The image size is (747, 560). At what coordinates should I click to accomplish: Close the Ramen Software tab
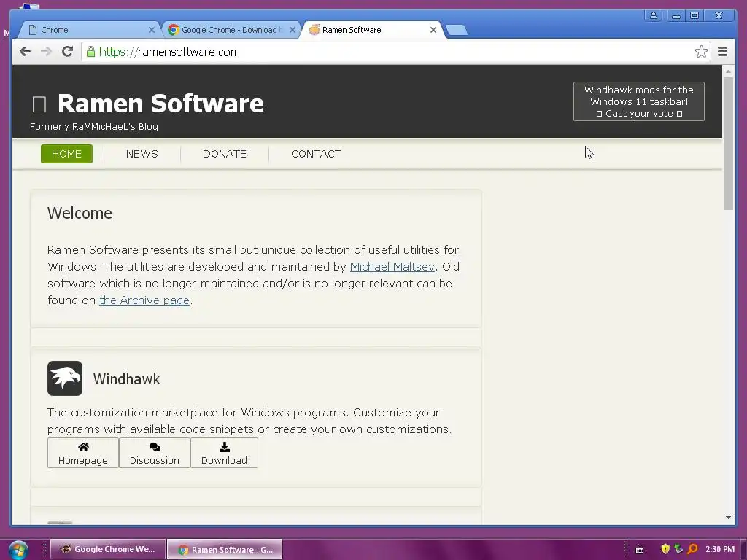pyautogui.click(x=433, y=29)
